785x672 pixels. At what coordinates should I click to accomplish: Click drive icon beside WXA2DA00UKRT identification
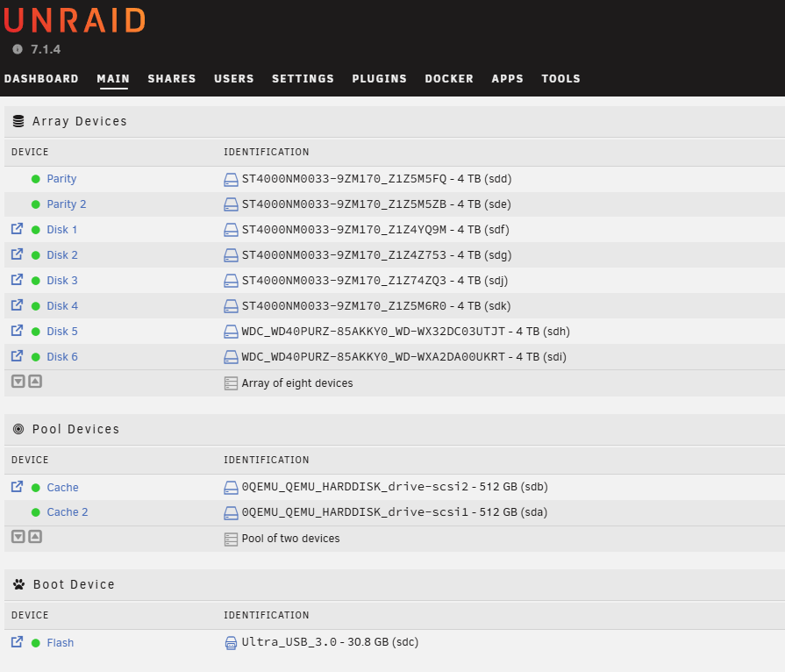coord(231,358)
